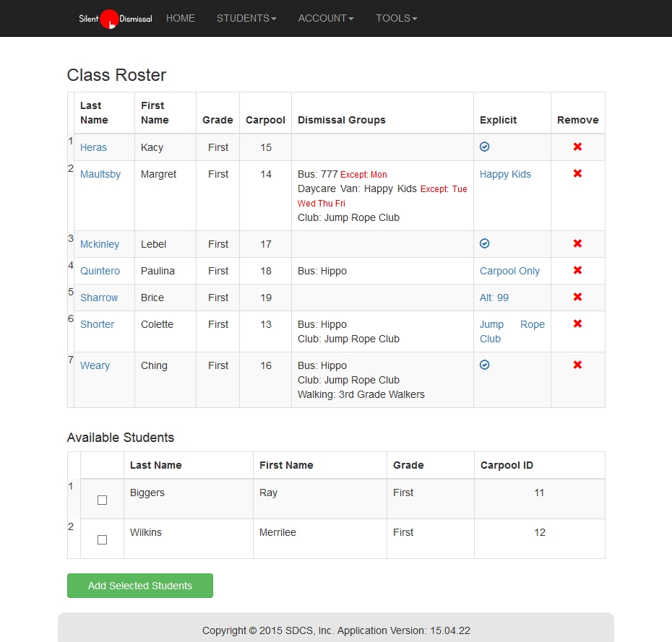Screen dimensions: 672x642
Task: Open the ACCOUNT dropdown menu
Action: (x=326, y=18)
